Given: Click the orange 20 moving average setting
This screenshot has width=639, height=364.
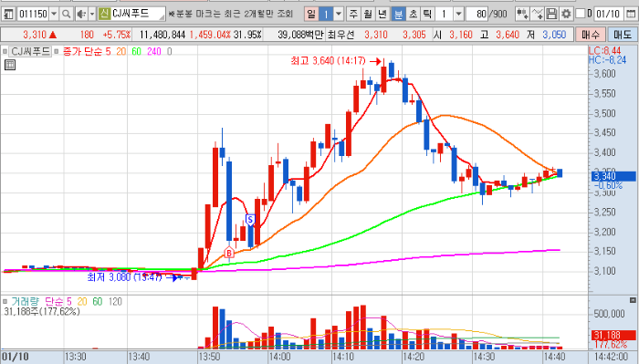Looking at the screenshot, I should pyautogui.click(x=121, y=52).
